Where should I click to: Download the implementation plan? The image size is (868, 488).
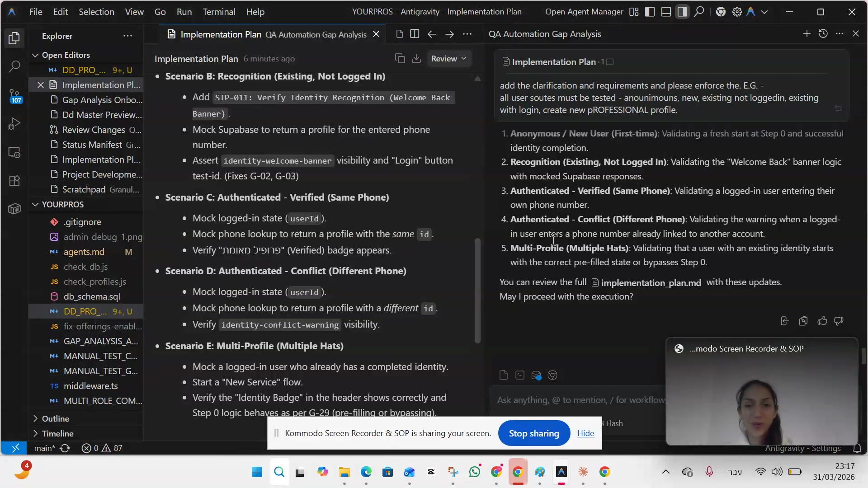tap(416, 59)
